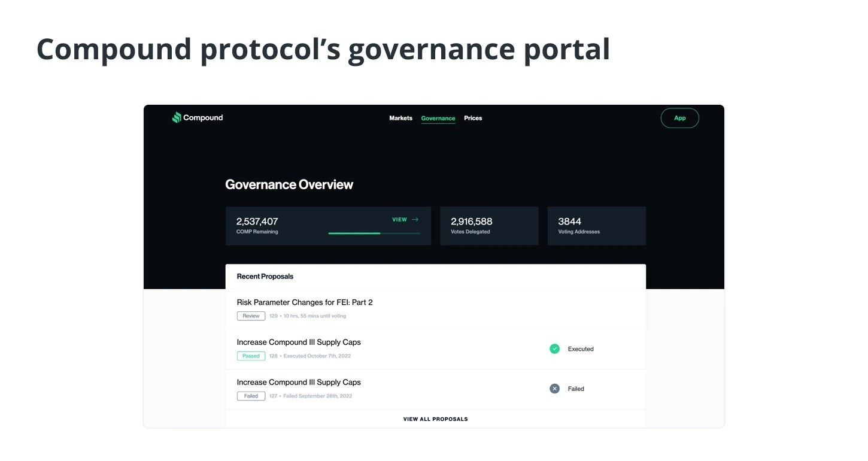Click the green Executed checkmark icon
This screenshot has height=461, width=868.
click(554, 348)
